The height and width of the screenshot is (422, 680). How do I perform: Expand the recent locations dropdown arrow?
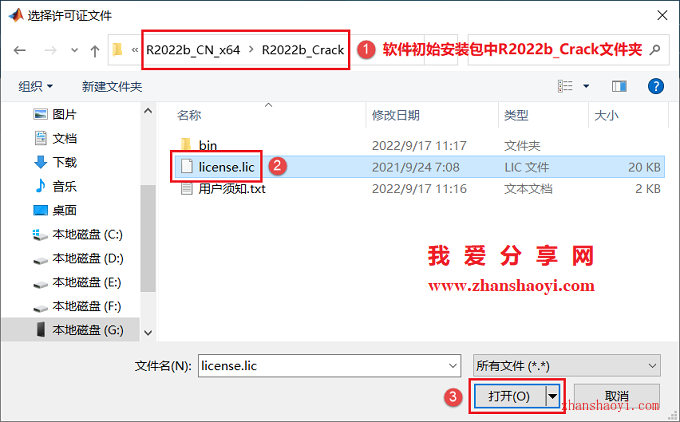tap(75, 50)
